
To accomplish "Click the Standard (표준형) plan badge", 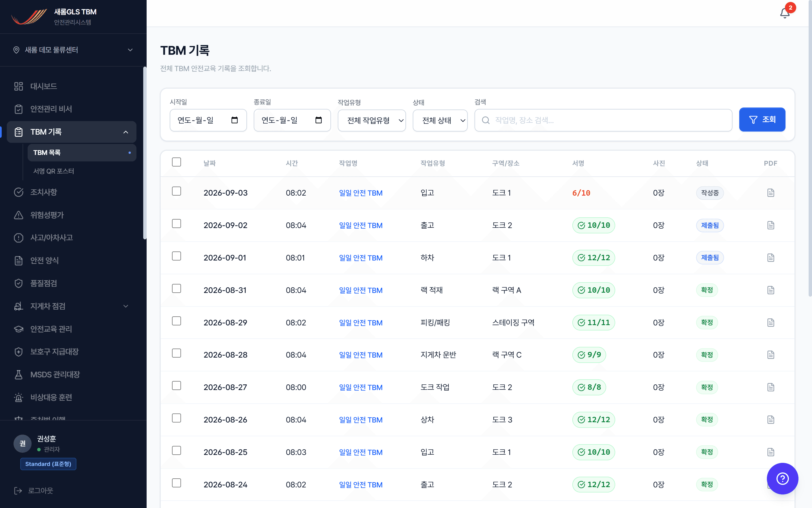I will click(x=48, y=464).
